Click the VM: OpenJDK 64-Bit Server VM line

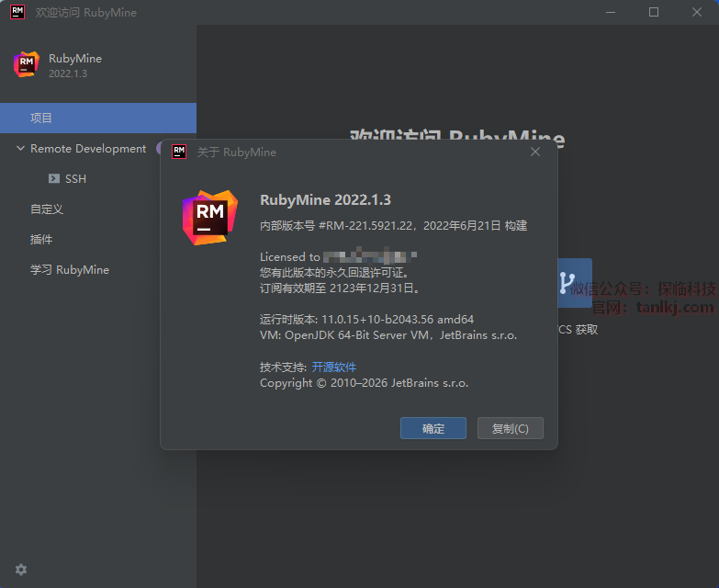pos(388,335)
